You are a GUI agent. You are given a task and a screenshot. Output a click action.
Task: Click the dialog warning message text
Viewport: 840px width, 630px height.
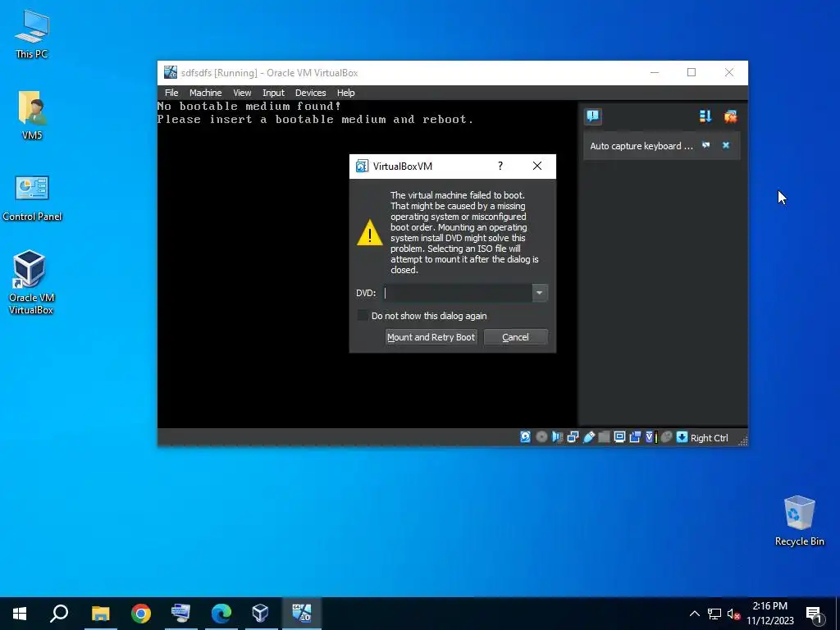pos(464,232)
